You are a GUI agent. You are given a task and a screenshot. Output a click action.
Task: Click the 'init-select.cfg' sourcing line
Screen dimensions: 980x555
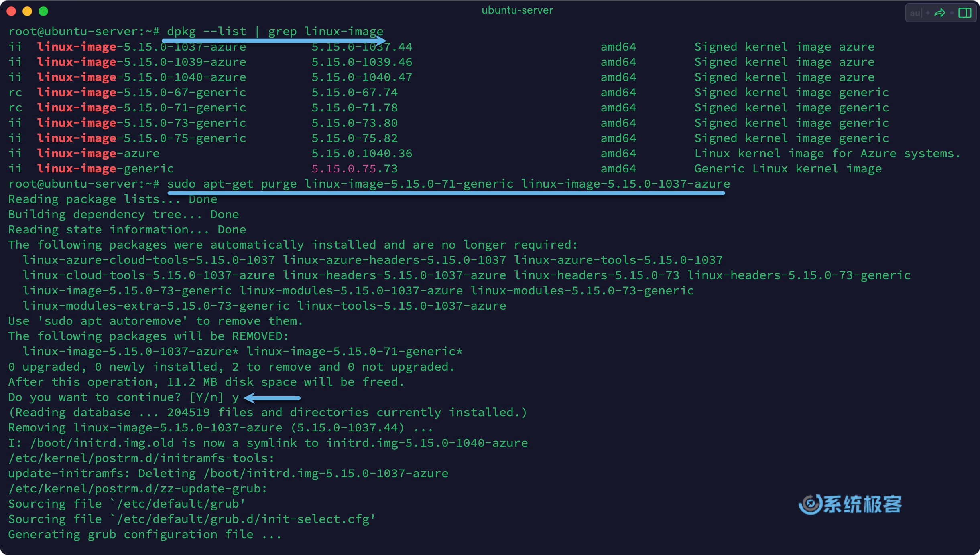(192, 519)
